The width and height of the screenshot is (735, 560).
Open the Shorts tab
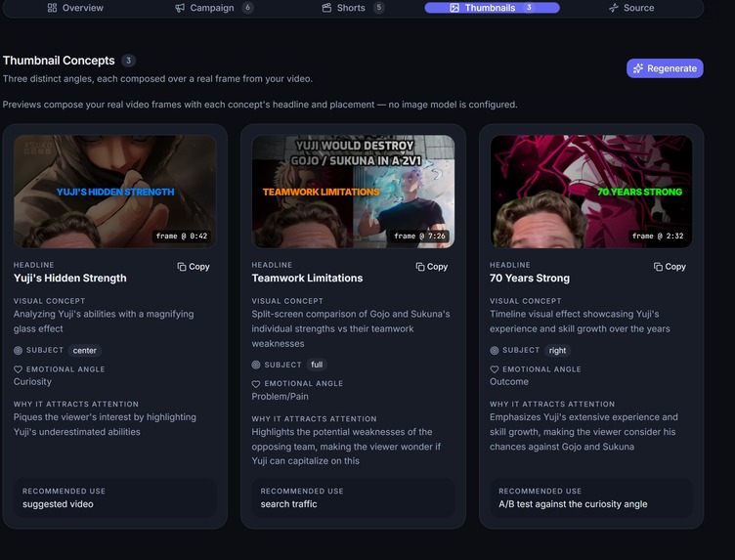[353, 8]
